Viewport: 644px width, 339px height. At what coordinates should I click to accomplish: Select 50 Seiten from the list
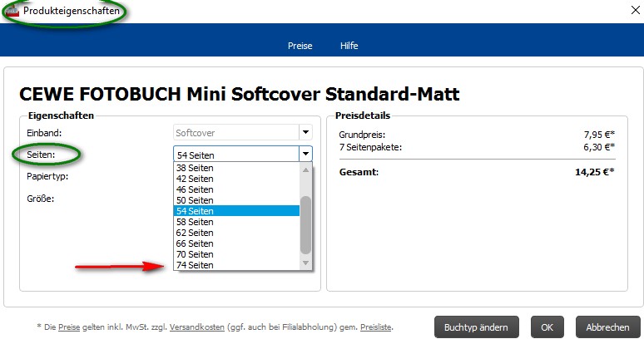[x=236, y=200]
